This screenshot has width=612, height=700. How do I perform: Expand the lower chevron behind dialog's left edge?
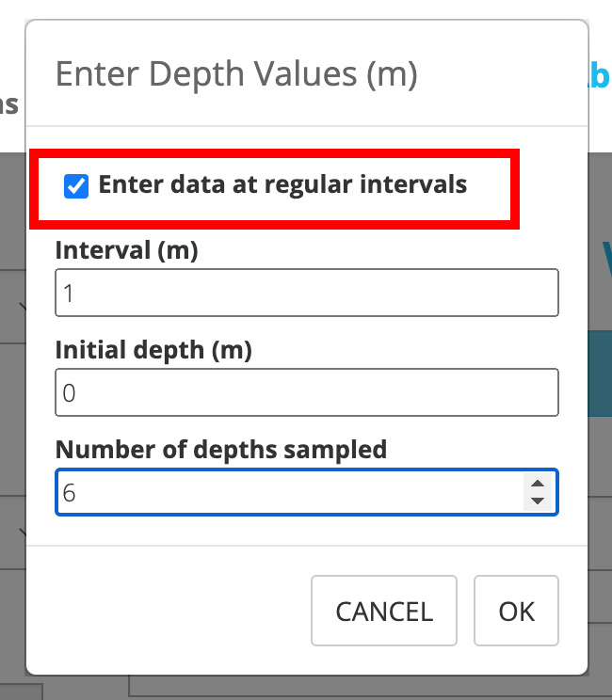point(21,533)
